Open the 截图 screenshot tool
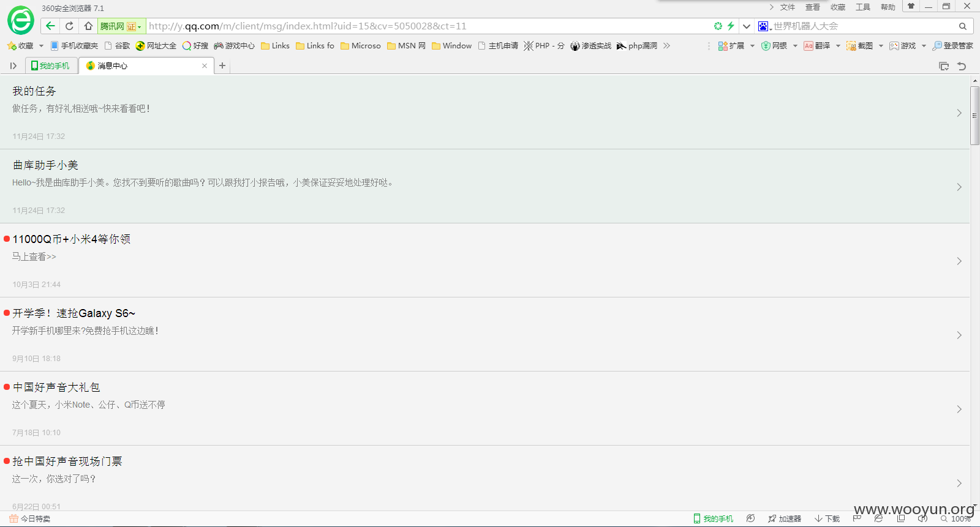The width and height of the screenshot is (980, 527). pyautogui.click(x=860, y=46)
